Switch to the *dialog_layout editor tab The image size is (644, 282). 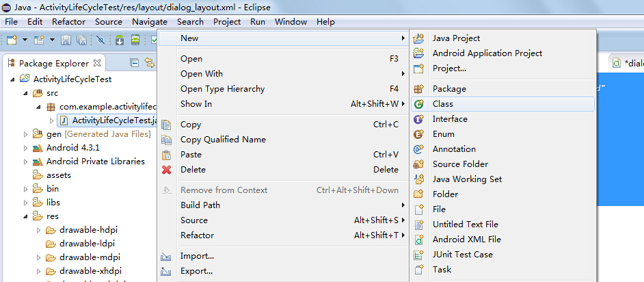[x=628, y=63]
